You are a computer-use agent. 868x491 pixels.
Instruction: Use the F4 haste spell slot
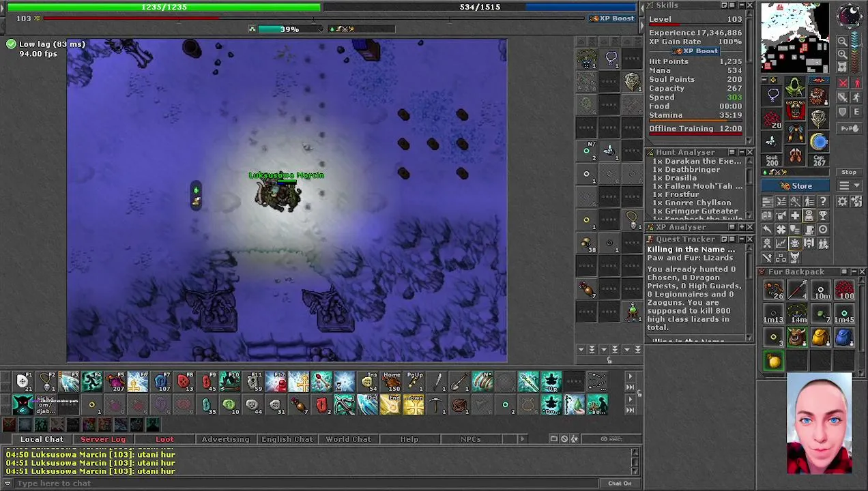(x=92, y=382)
